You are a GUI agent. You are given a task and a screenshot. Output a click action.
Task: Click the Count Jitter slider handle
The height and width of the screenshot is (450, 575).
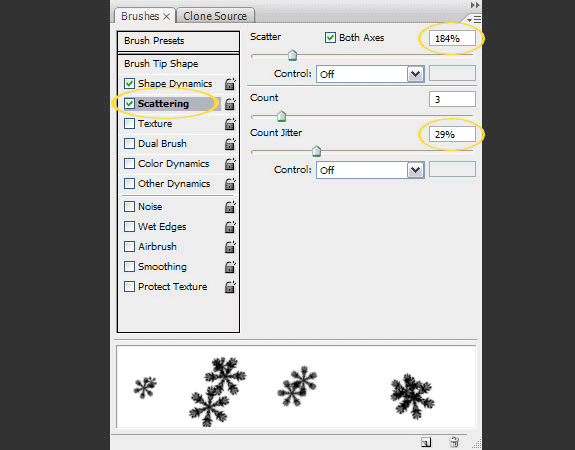(316, 151)
